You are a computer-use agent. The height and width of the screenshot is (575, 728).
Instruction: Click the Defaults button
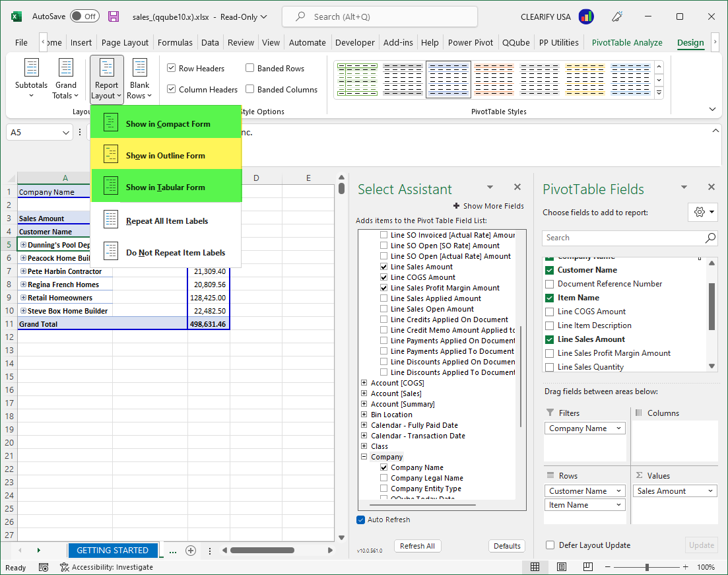pos(507,546)
